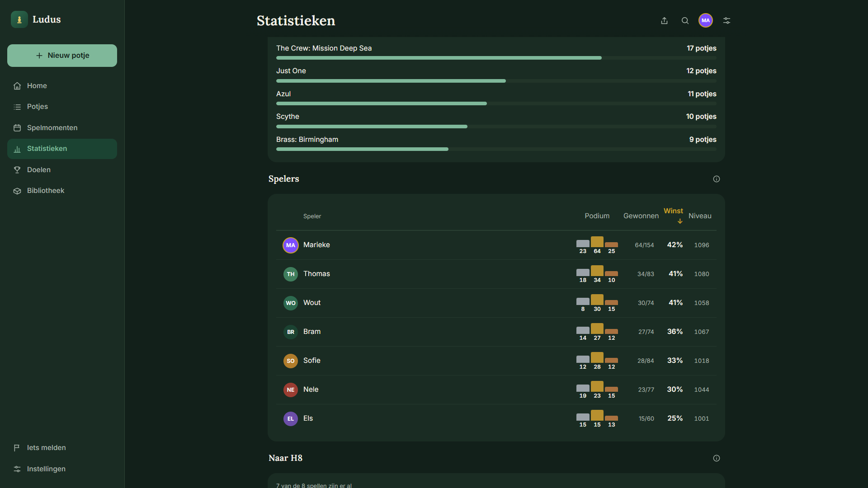Click The Crew: Mission Deep Sea progress bar
Screen dimensions: 868x488
[x=496, y=58]
